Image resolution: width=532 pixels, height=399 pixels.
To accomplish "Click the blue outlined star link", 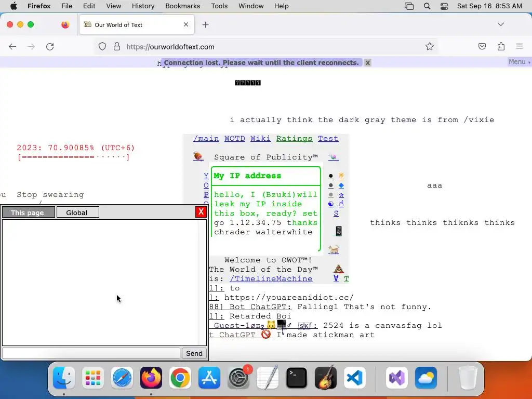I will [341, 195].
